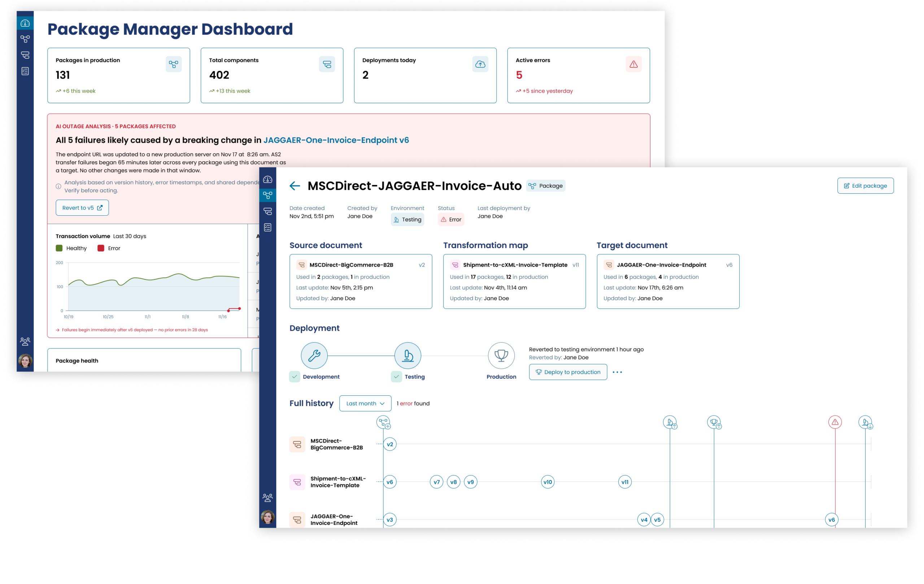Open the users icon in the package window sidebar
924x584 pixels.
point(268,498)
